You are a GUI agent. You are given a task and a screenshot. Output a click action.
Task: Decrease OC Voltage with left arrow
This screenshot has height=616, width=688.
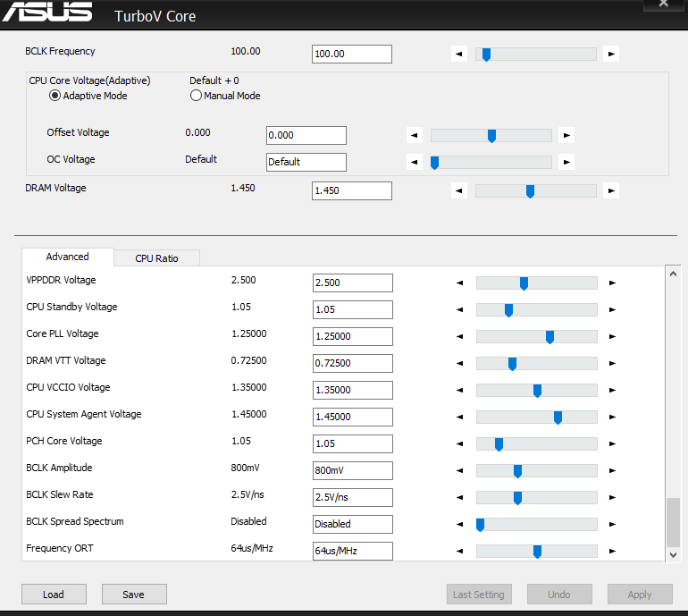click(x=415, y=162)
